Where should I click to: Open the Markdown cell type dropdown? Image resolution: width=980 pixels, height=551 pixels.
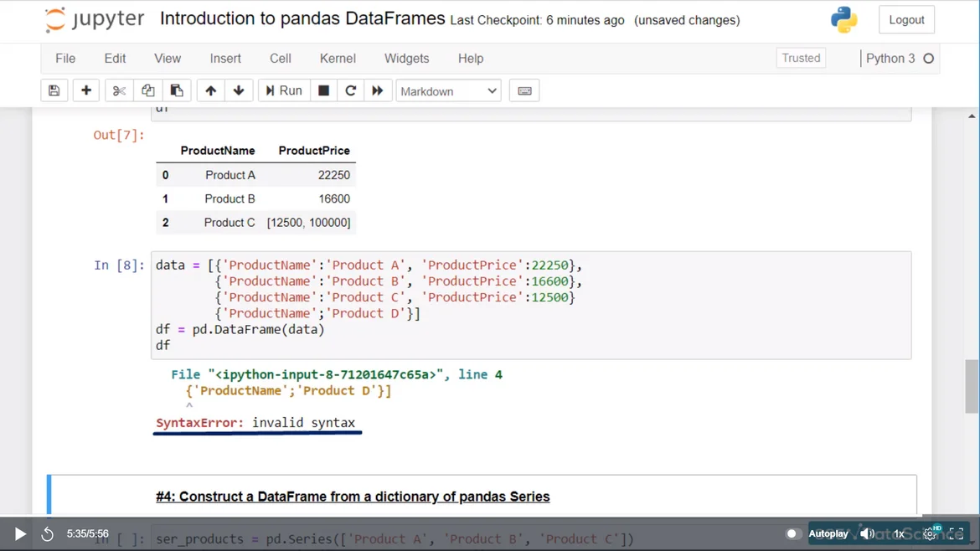(x=448, y=90)
